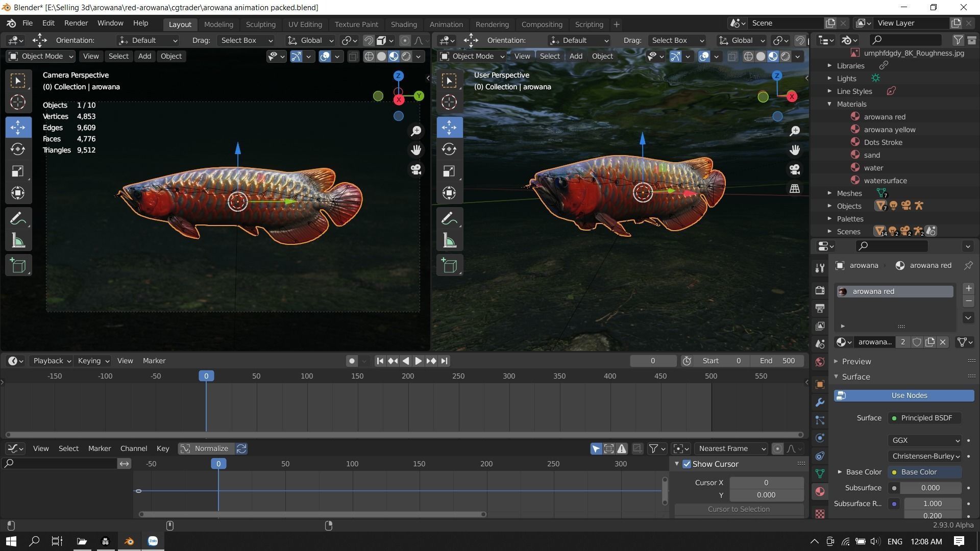
Task: Select the Transform tool in left viewport
Action: point(18,193)
